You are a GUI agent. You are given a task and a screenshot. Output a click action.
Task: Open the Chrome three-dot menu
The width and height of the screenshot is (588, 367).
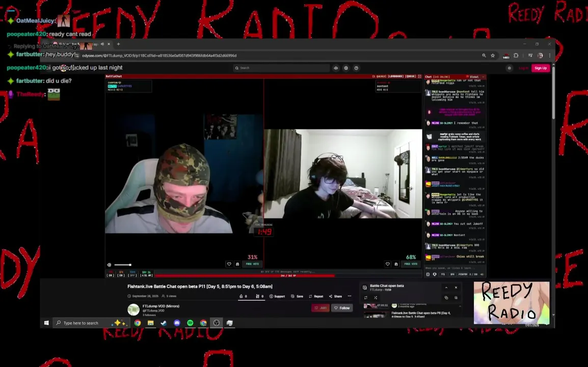[x=550, y=56]
